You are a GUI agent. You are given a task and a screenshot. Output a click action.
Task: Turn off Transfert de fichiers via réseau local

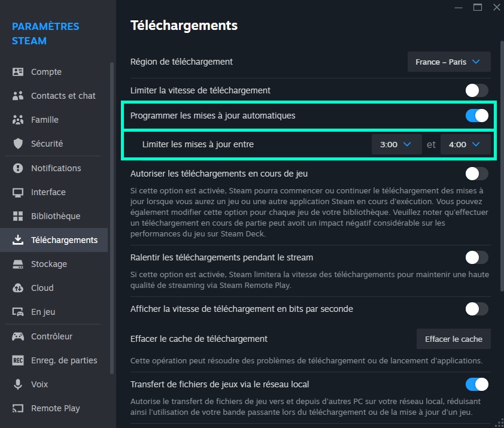click(x=476, y=384)
